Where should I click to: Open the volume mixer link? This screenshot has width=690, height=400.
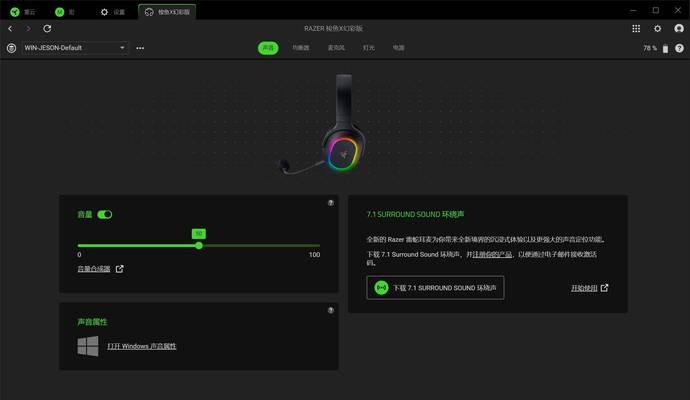[94, 269]
